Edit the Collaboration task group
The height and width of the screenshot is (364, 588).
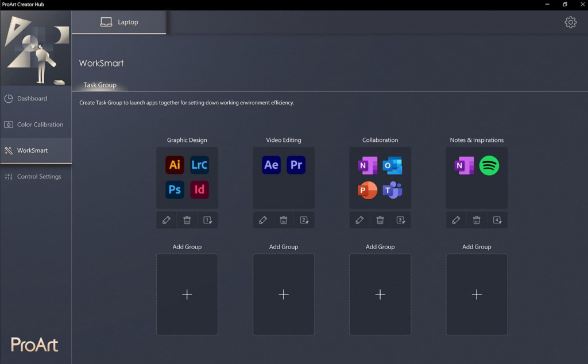click(359, 220)
